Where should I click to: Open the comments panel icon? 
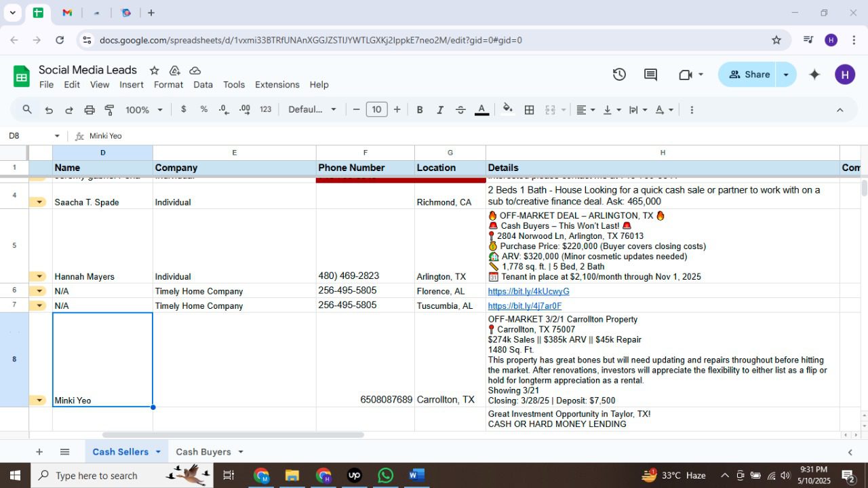coord(650,75)
